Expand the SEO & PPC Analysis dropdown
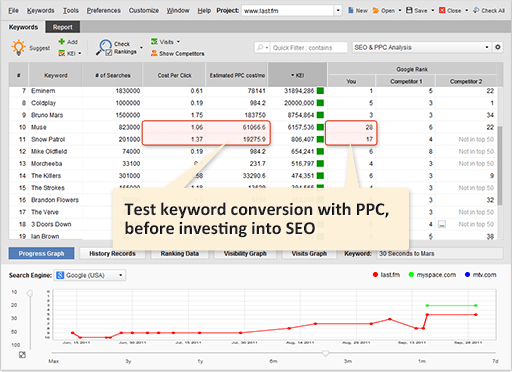 [x=487, y=47]
